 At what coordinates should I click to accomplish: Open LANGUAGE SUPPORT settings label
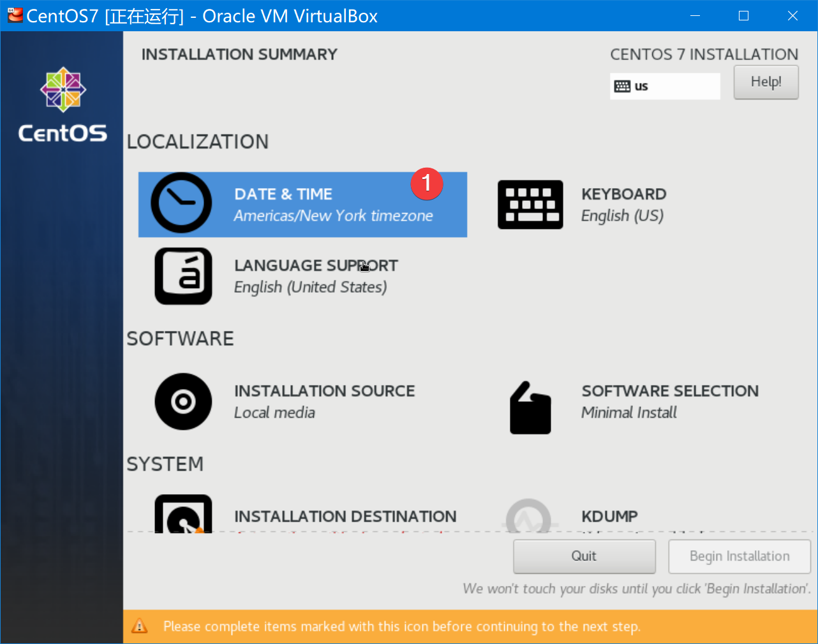(316, 265)
